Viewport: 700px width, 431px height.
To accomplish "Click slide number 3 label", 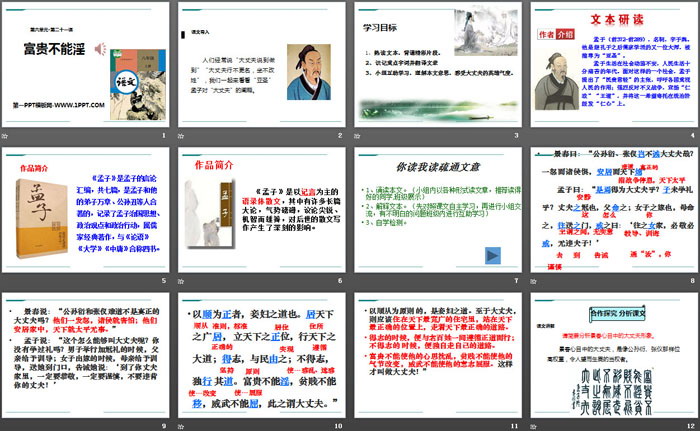I will pos(517,135).
